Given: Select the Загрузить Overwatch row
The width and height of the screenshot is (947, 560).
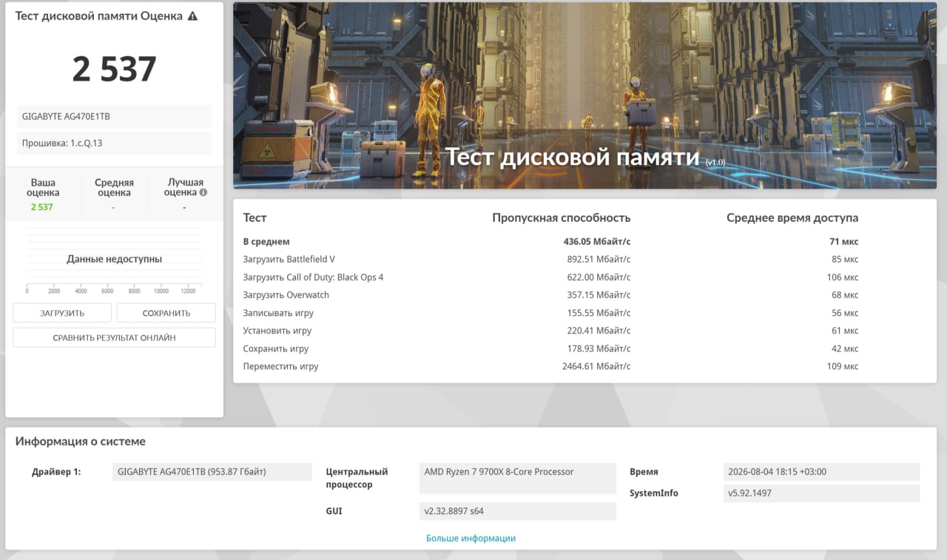Looking at the screenshot, I should [550, 295].
